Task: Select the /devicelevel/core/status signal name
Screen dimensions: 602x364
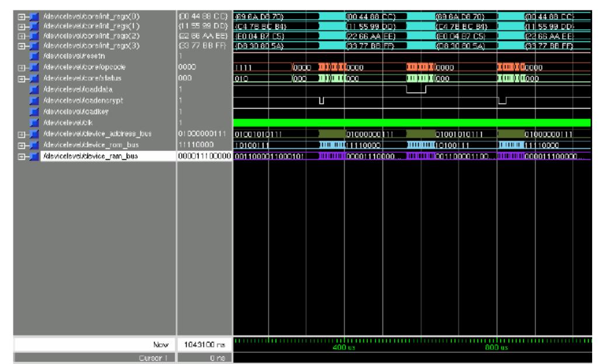Action: (x=82, y=78)
